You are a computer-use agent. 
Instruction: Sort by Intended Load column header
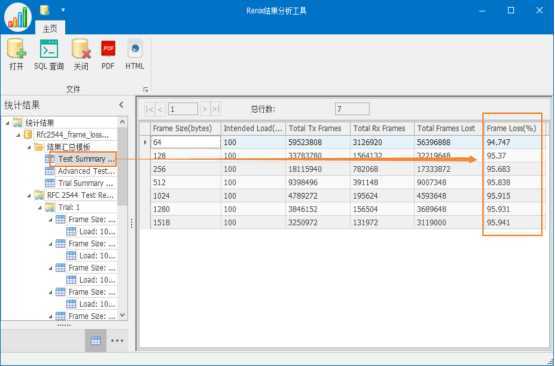point(253,128)
